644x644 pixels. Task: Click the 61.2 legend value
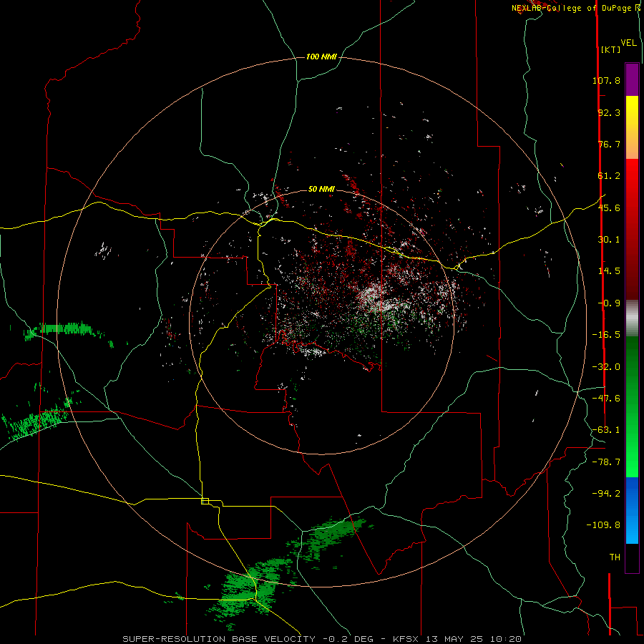point(609,176)
